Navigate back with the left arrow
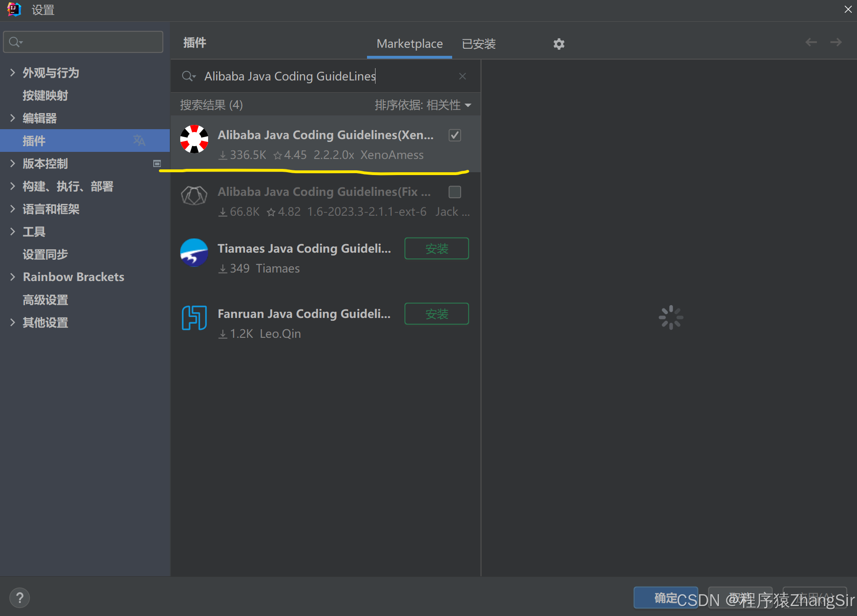Image resolution: width=857 pixels, height=616 pixels. (x=811, y=42)
